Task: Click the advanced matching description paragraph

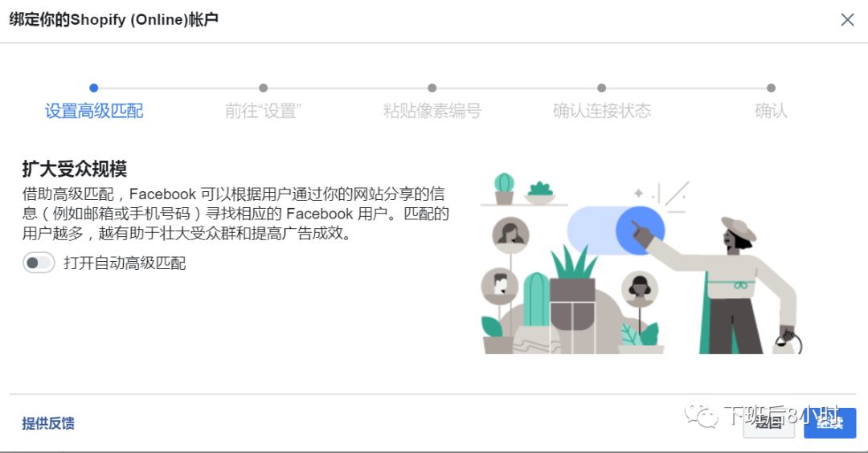Action: coord(235,214)
